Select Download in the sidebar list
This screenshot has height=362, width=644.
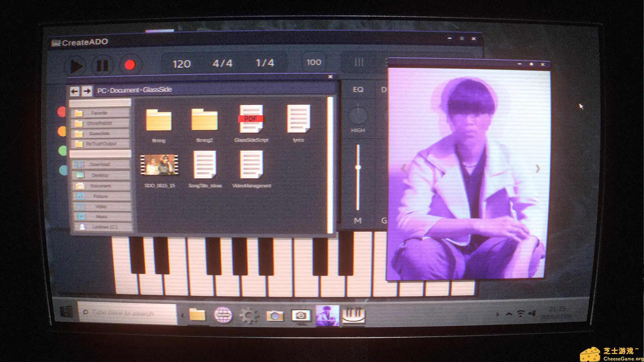(x=100, y=164)
